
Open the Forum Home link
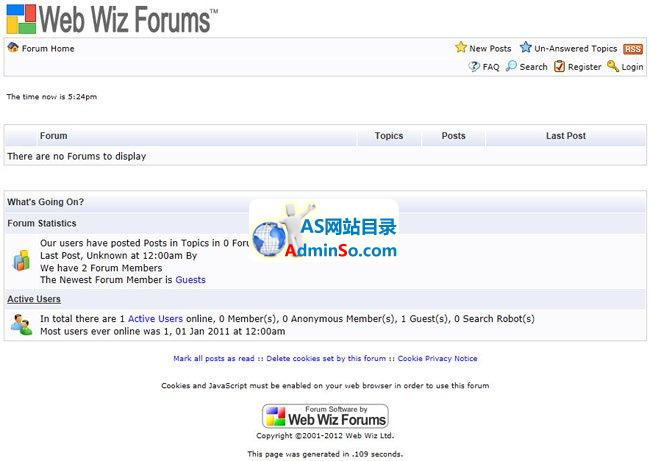(48, 49)
